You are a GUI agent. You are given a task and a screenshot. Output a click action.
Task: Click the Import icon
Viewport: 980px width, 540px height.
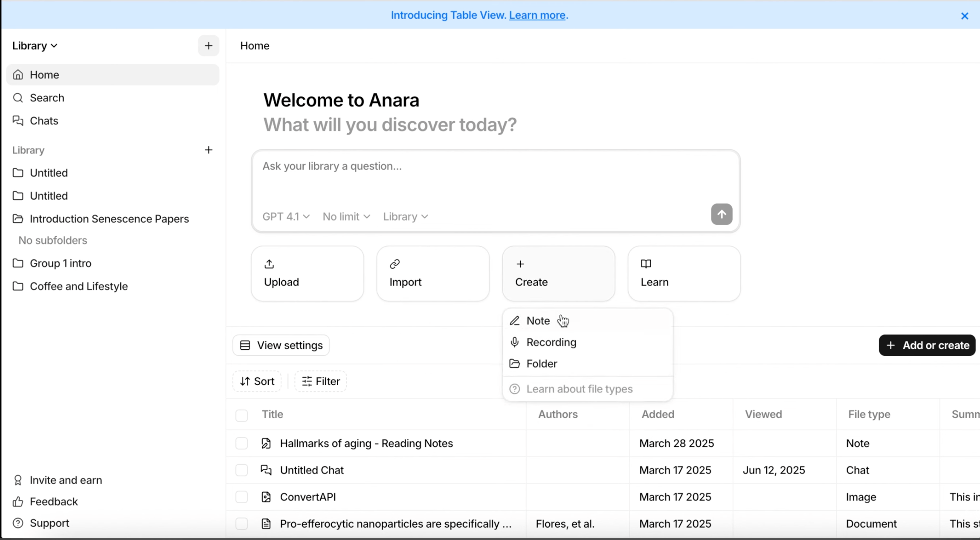pyautogui.click(x=394, y=264)
